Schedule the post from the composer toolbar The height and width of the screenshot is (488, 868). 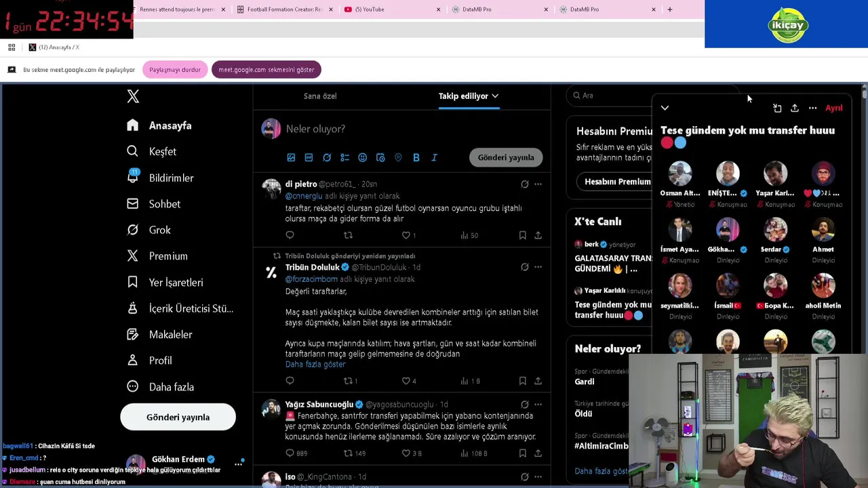point(380,157)
